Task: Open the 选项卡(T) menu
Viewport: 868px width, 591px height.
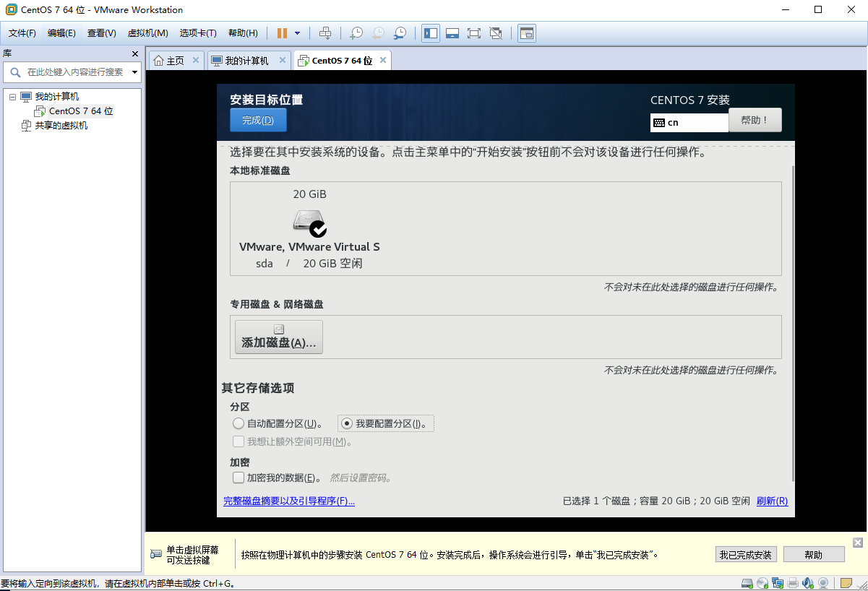Action: pos(198,33)
